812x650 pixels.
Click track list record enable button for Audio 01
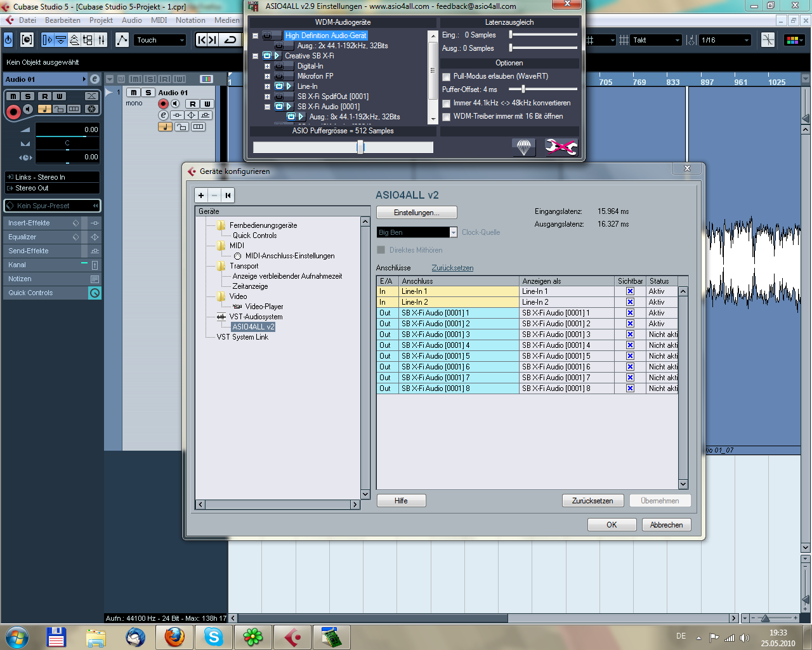point(163,103)
